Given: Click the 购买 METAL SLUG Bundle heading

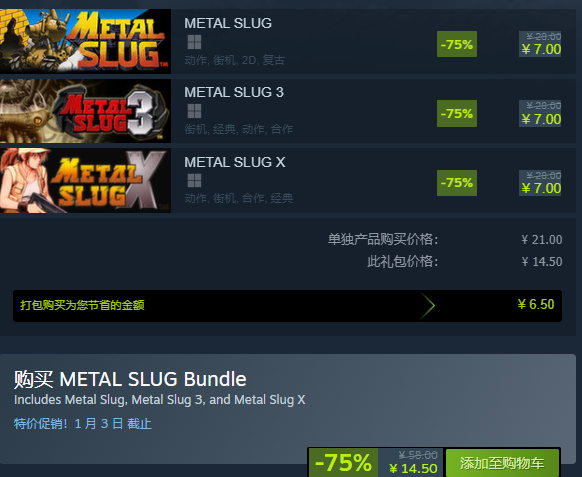Looking at the screenshot, I should coord(130,379).
